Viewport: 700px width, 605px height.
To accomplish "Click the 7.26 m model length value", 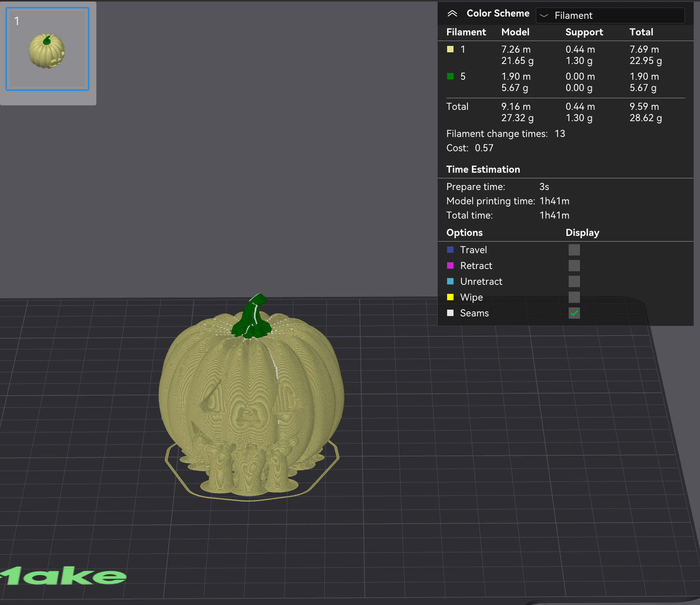I will click(x=516, y=49).
